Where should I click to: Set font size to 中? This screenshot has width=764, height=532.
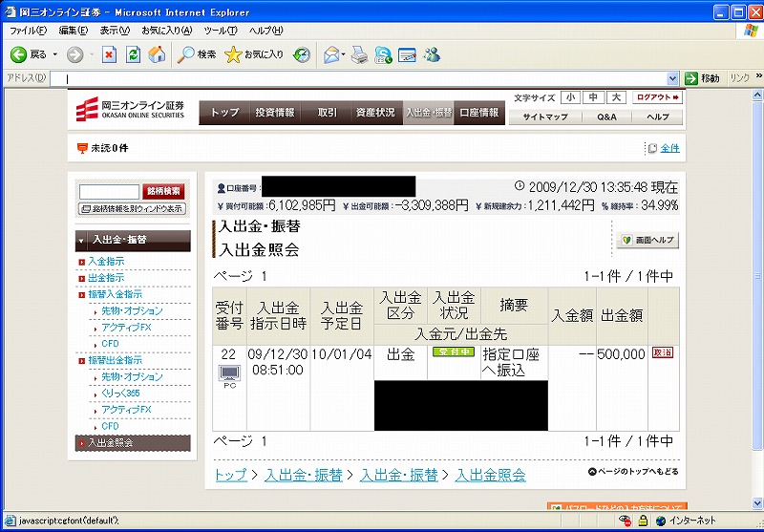[x=593, y=97]
